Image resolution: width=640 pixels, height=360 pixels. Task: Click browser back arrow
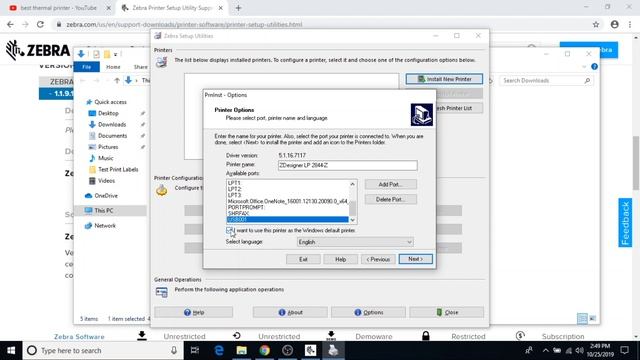(10, 24)
